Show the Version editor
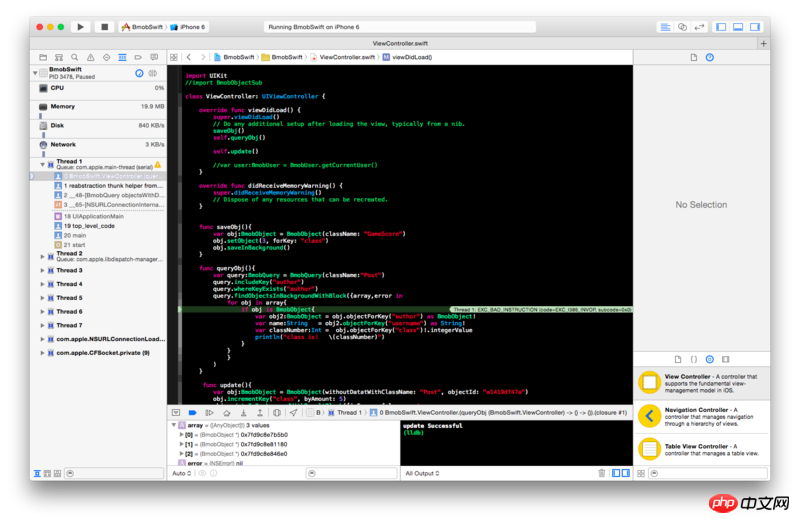 pos(699,27)
